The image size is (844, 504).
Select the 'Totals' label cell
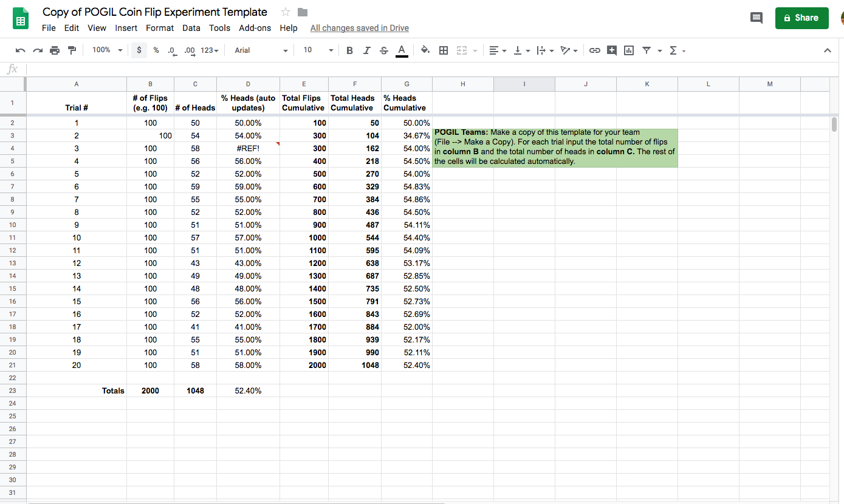click(x=76, y=391)
